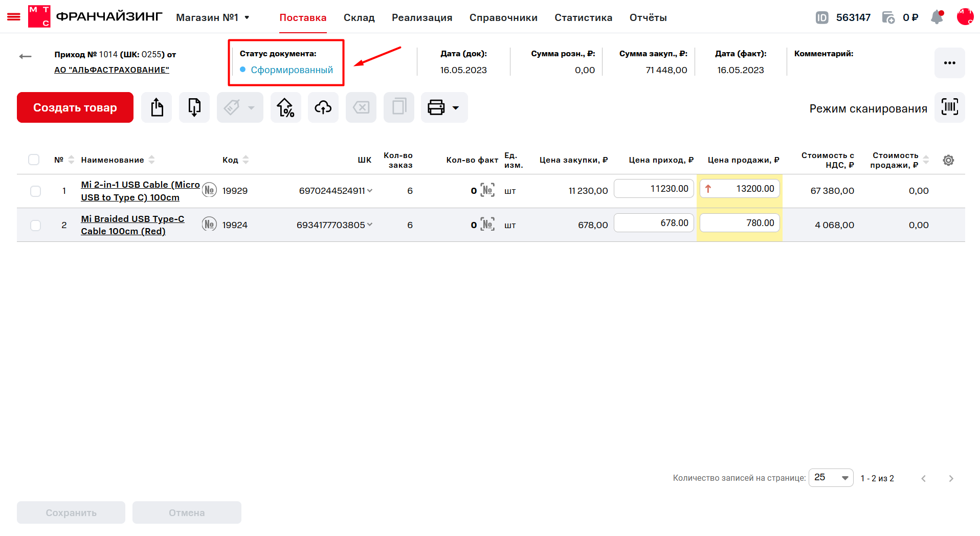The height and width of the screenshot is (536, 980).
Task: Click the cloud upload icon
Action: pyautogui.click(x=323, y=107)
